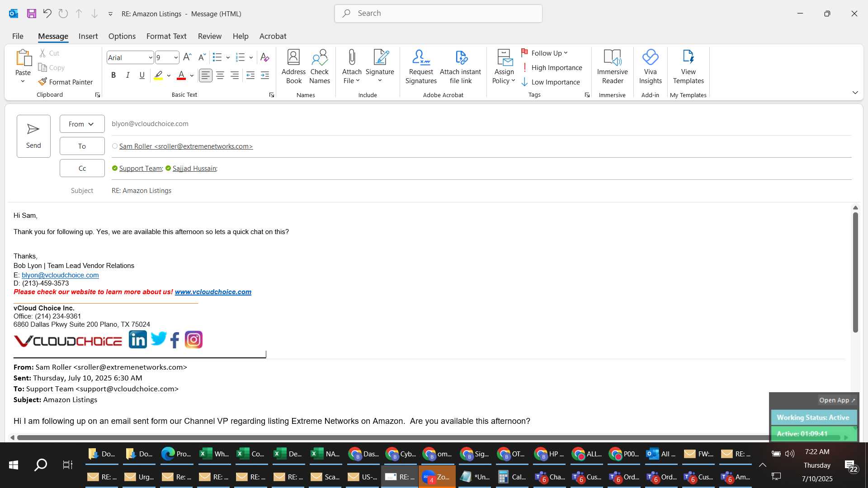Open the Calculator app on taskbar

pyautogui.click(x=512, y=477)
